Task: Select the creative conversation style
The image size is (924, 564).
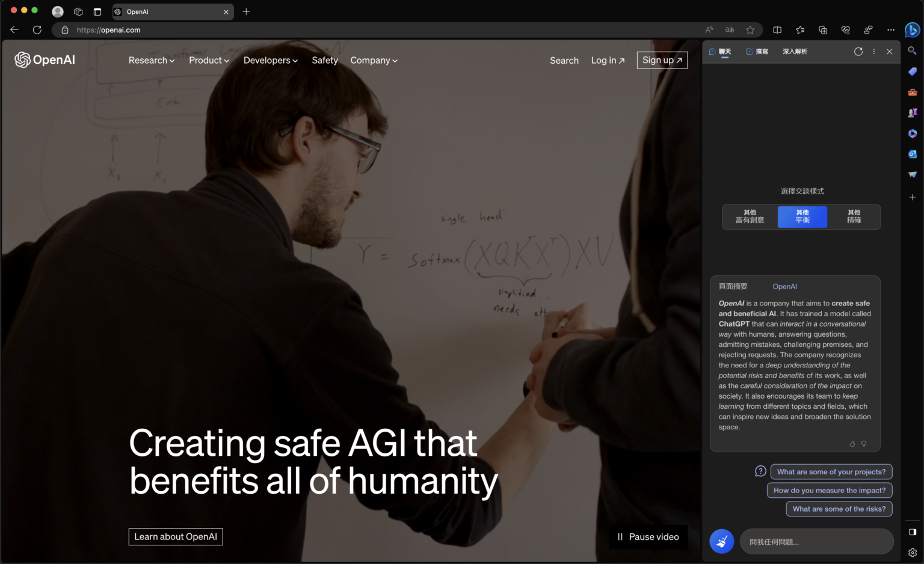Action: coord(750,216)
